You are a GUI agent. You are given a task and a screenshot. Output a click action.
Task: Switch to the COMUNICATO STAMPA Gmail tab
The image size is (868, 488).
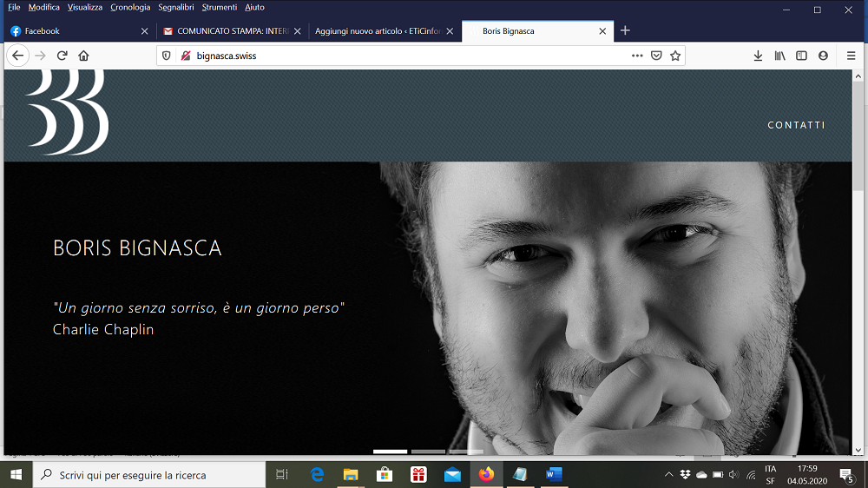[233, 31]
